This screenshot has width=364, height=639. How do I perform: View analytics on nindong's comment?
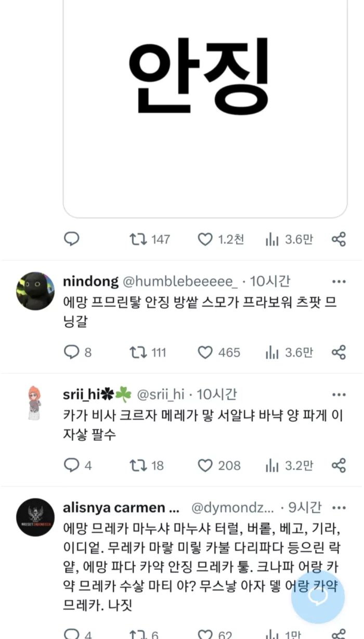tap(272, 352)
